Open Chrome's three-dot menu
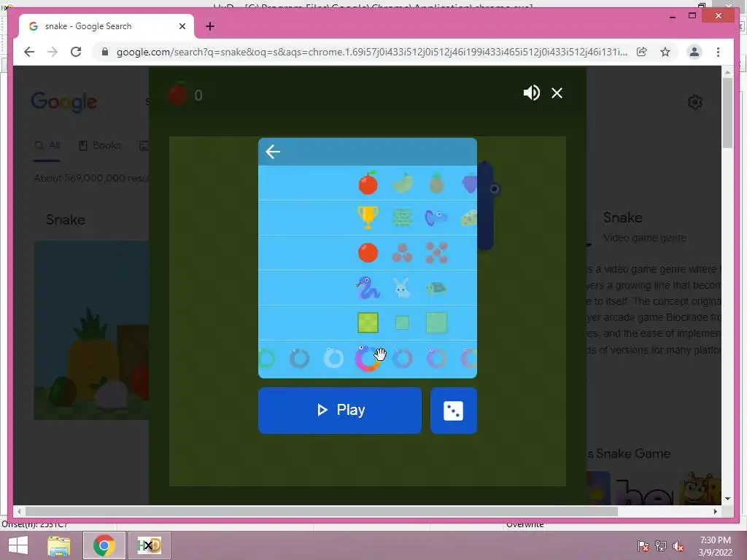The image size is (747, 560). tap(718, 52)
